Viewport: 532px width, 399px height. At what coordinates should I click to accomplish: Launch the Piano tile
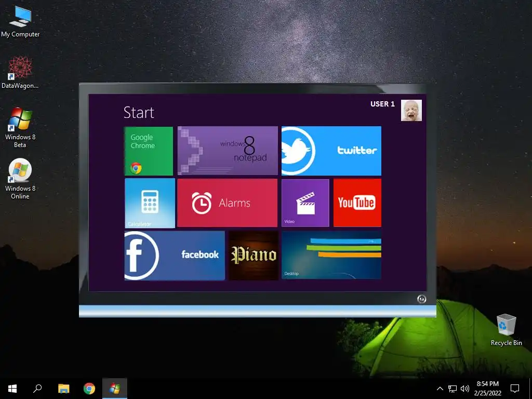coord(254,256)
